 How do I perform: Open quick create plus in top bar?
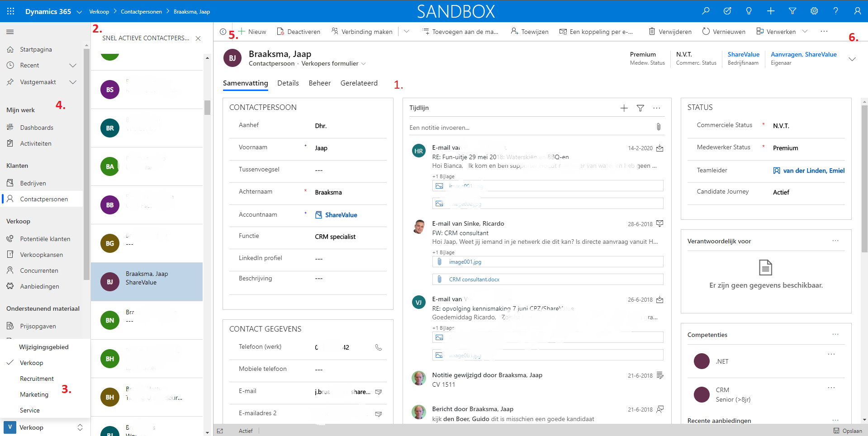pos(771,11)
